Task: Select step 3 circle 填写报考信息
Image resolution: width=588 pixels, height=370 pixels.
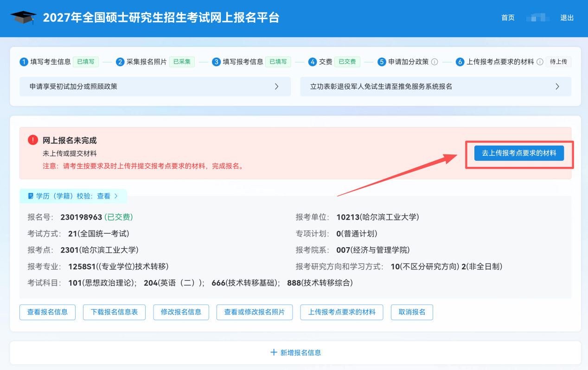Action: coord(216,62)
